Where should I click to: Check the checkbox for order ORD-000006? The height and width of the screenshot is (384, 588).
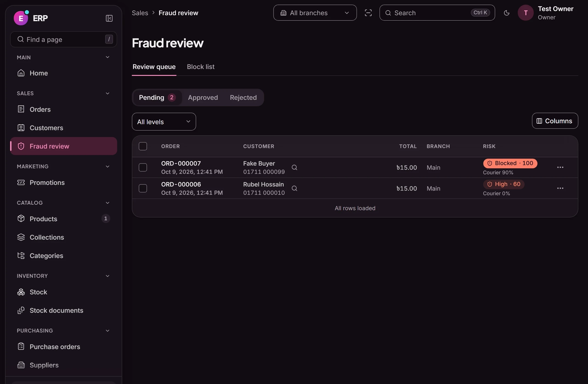(143, 188)
